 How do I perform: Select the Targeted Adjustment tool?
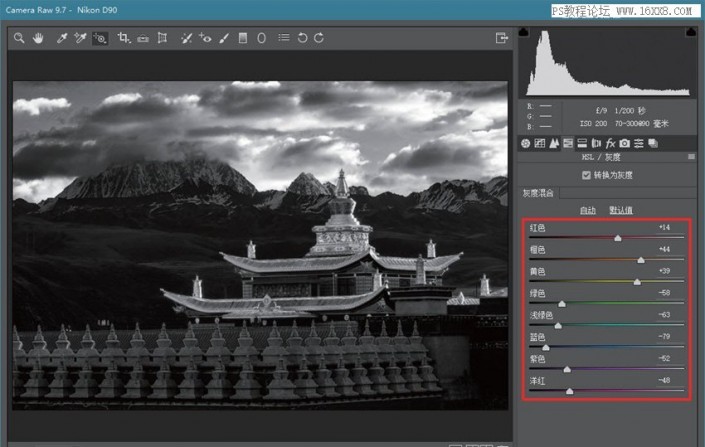100,38
